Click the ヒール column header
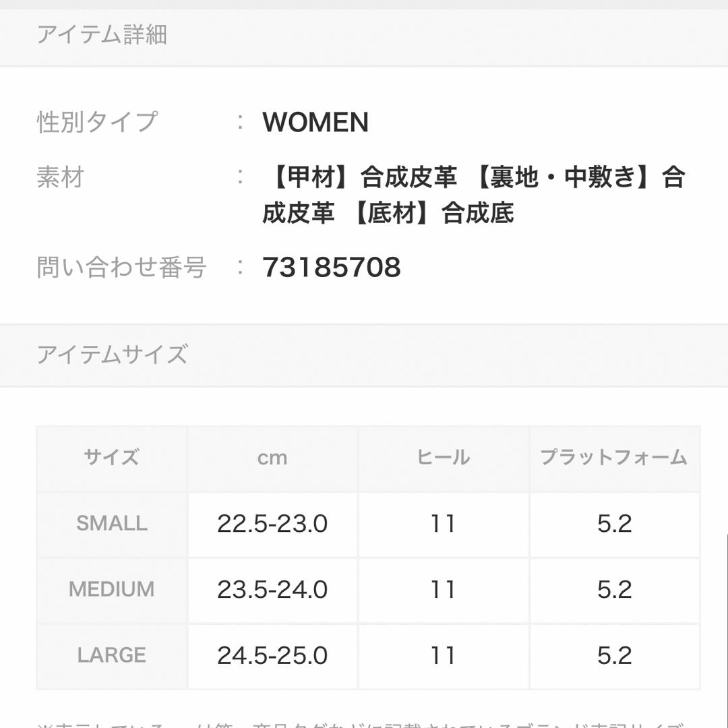The image size is (728, 728). [444, 458]
